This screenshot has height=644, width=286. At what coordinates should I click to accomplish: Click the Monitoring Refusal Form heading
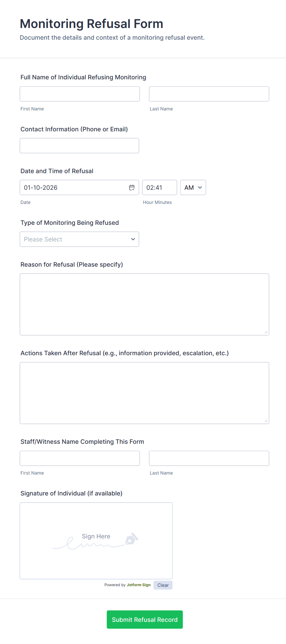tap(91, 24)
